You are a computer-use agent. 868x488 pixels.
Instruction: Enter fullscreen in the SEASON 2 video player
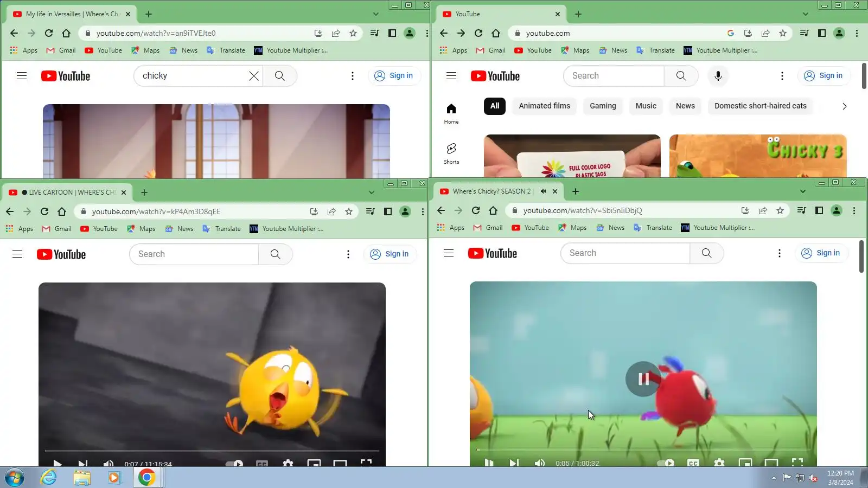[797, 463]
